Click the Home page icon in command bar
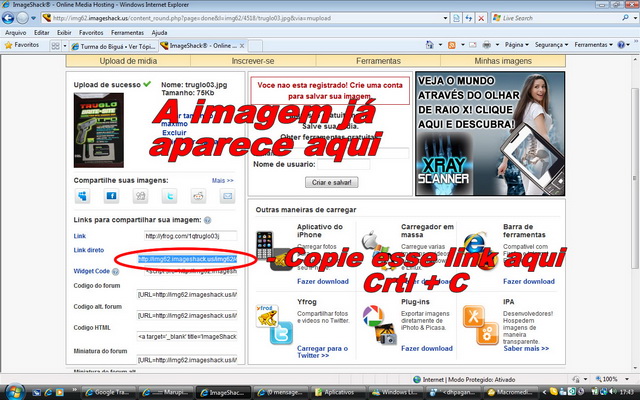Screen dimensions: 640x400 click(x=429, y=45)
